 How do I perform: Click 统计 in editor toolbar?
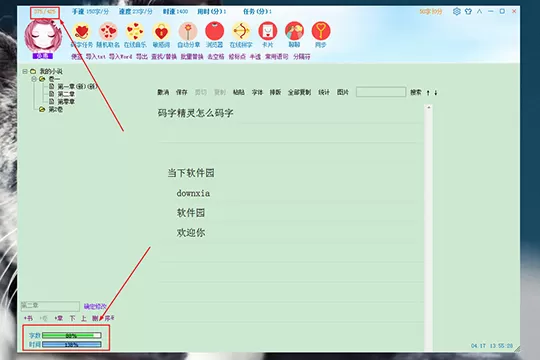coord(324,92)
